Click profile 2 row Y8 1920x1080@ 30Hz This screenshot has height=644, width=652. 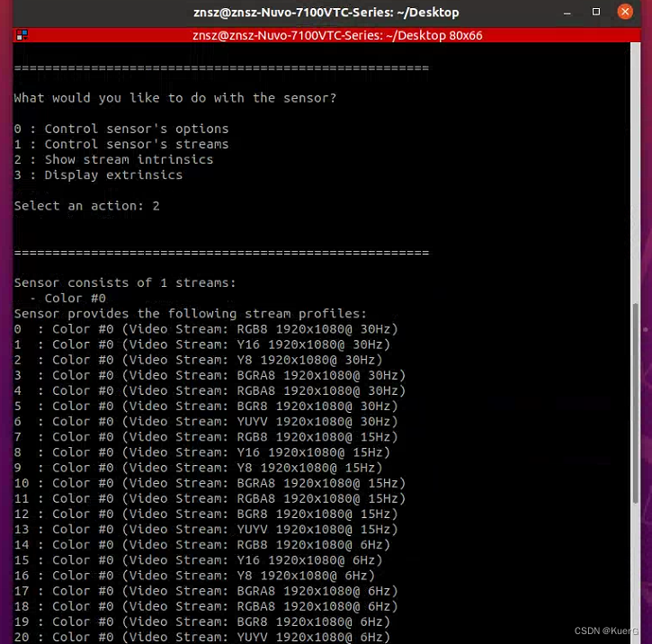click(x=199, y=360)
